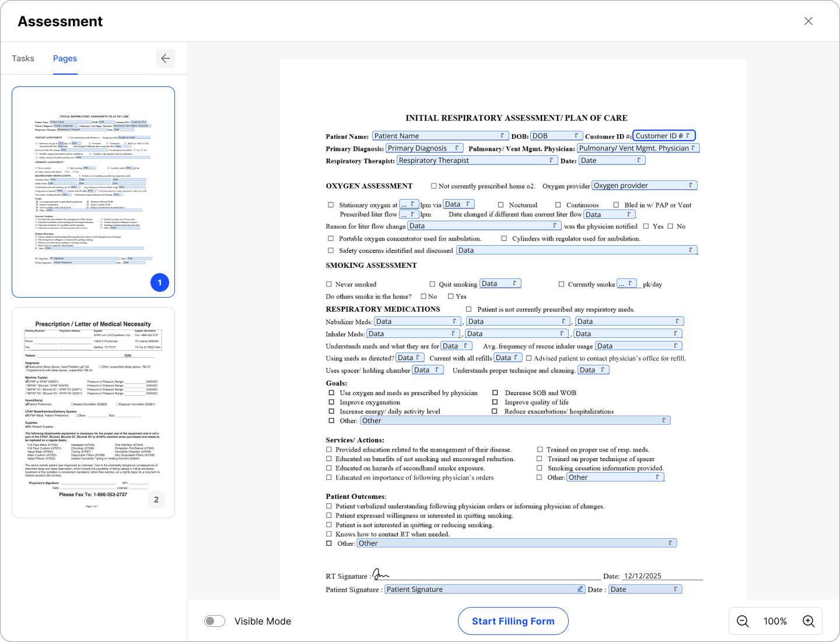This screenshot has height=642, width=840.
Task: Click the pen icon in Patient Signature field
Action: click(580, 589)
